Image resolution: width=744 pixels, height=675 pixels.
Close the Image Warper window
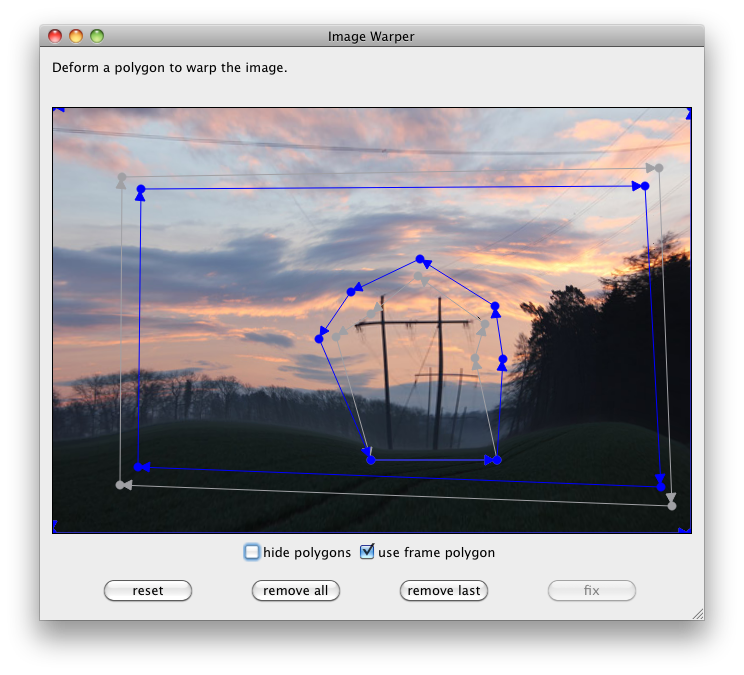click(55, 36)
